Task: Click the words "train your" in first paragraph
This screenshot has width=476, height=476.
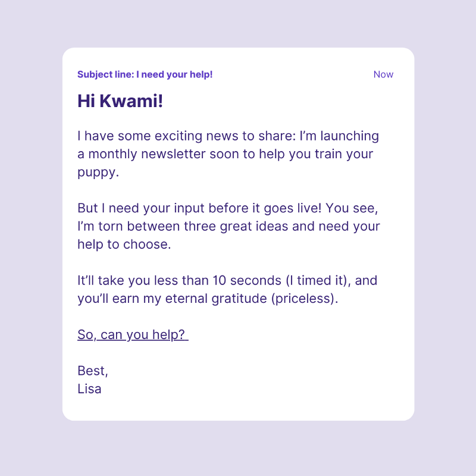Action: click(x=344, y=154)
